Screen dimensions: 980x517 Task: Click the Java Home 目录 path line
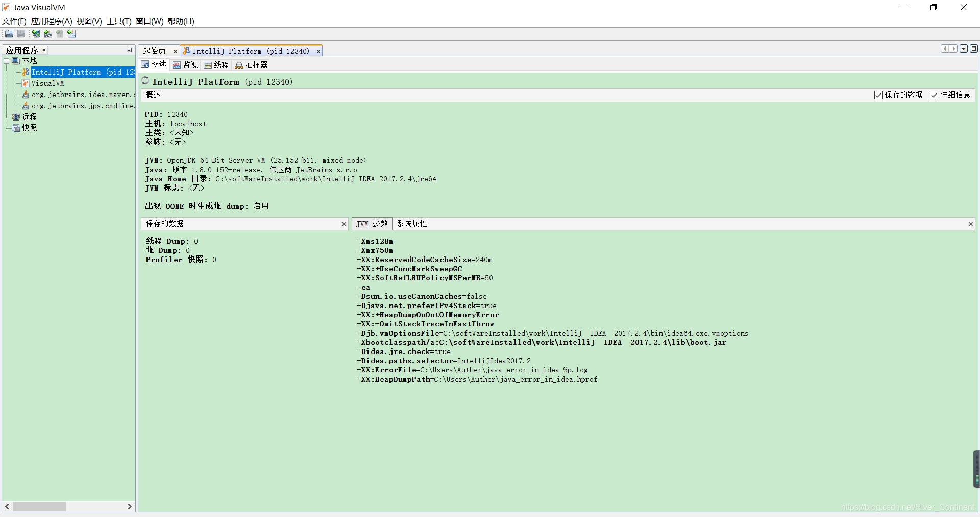click(291, 179)
